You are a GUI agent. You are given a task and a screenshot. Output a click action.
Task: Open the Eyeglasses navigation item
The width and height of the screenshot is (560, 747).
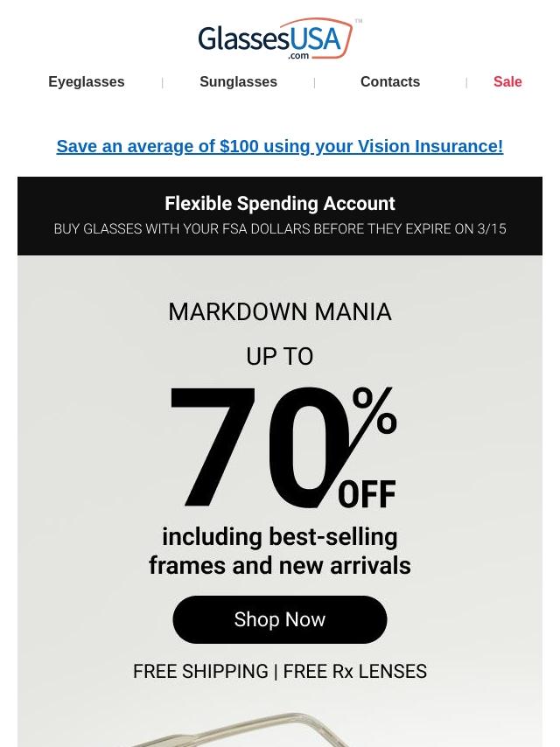tap(87, 82)
